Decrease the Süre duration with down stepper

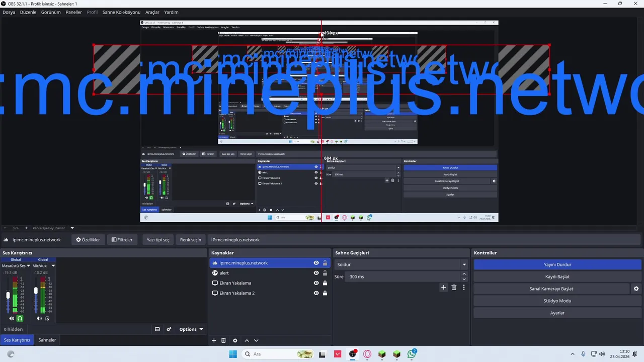click(x=464, y=279)
